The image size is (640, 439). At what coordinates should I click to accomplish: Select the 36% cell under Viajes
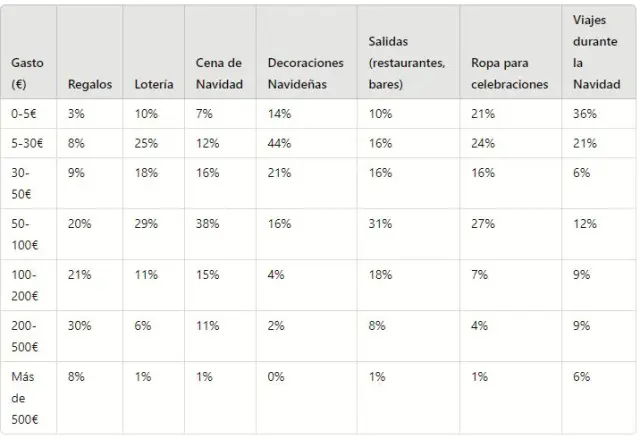point(585,114)
